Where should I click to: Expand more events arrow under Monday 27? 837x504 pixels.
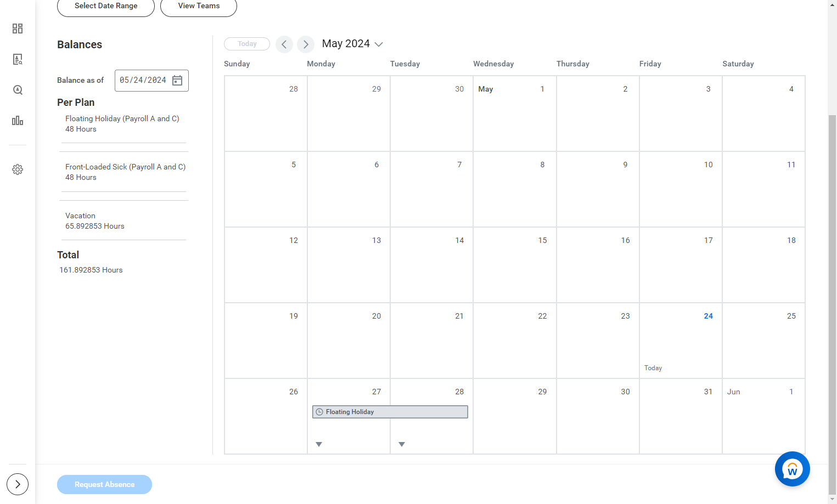pos(319,444)
